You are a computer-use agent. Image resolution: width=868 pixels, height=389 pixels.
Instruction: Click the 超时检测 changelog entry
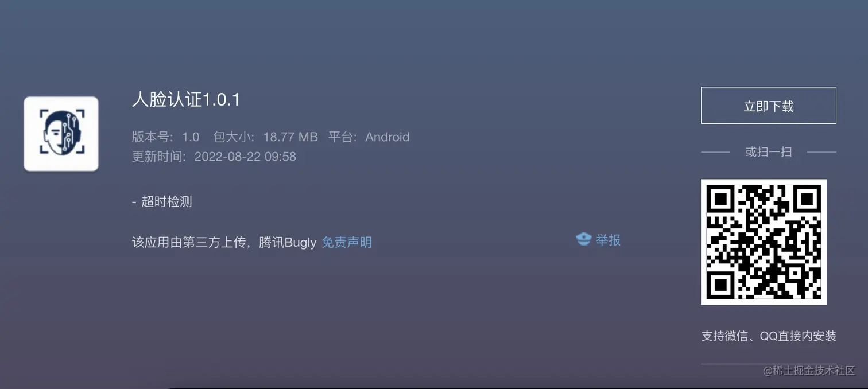166,202
